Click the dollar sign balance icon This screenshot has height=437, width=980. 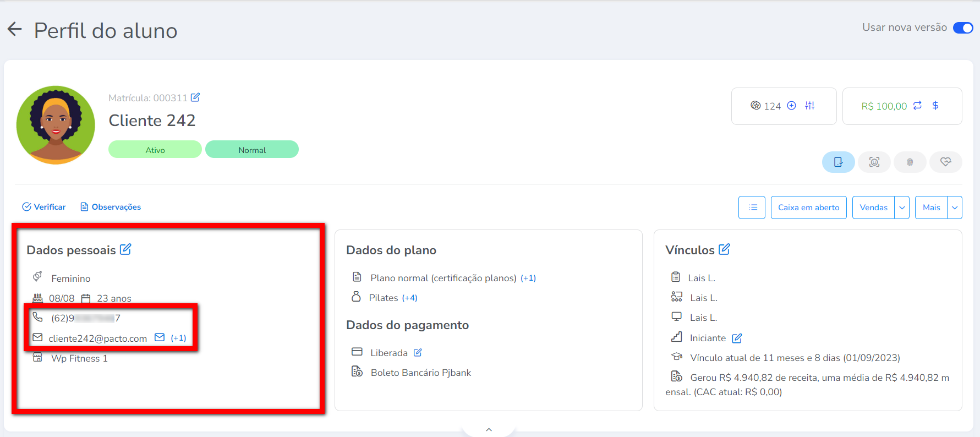(x=935, y=106)
